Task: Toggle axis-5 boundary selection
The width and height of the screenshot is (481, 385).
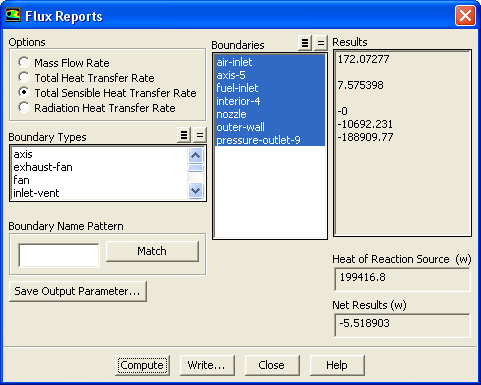Action: click(x=270, y=75)
